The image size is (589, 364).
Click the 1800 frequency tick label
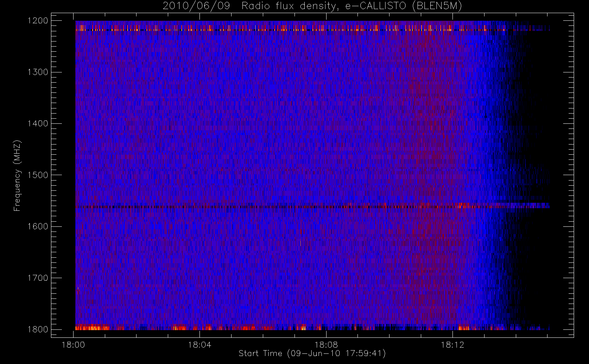pyautogui.click(x=38, y=329)
